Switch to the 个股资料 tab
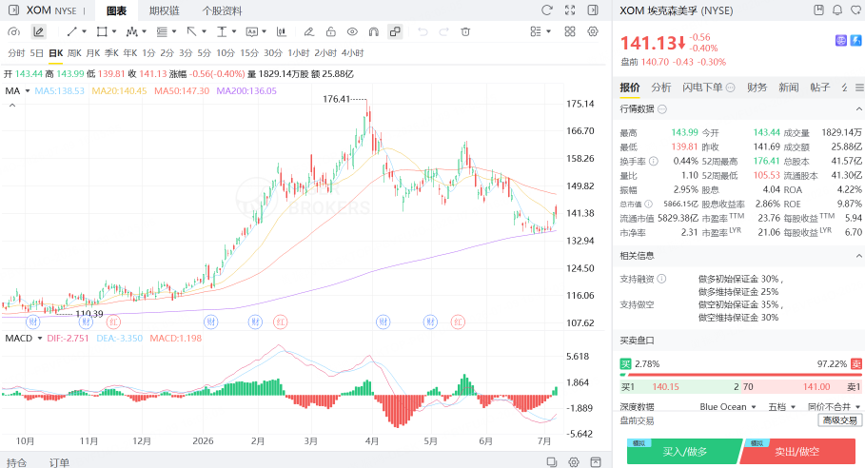Screen dimensions: 865x468 (222, 10)
